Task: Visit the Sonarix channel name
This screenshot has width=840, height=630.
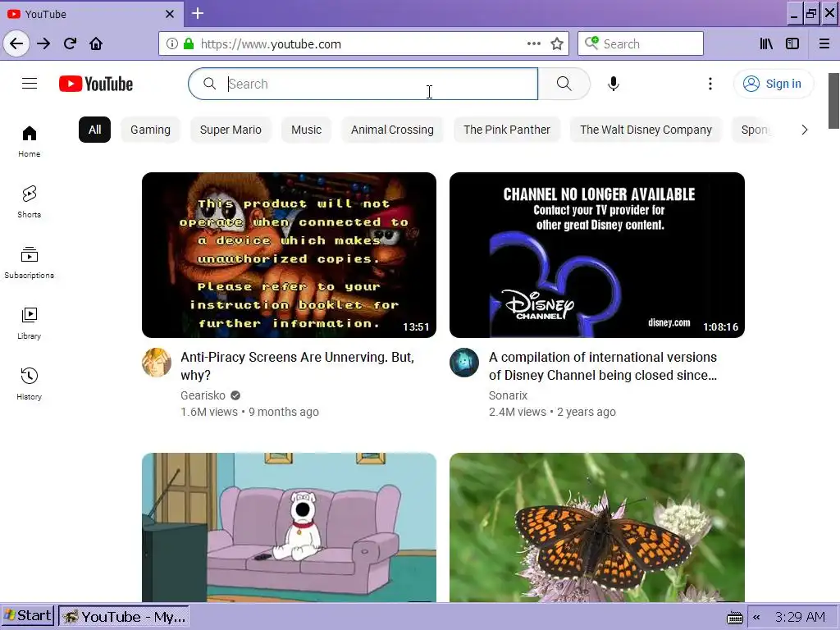Action: (x=508, y=395)
